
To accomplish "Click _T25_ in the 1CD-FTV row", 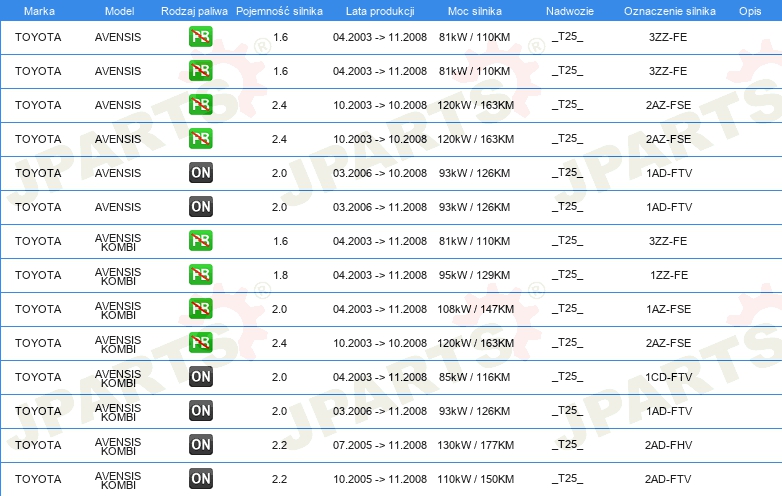I will click(568, 377).
